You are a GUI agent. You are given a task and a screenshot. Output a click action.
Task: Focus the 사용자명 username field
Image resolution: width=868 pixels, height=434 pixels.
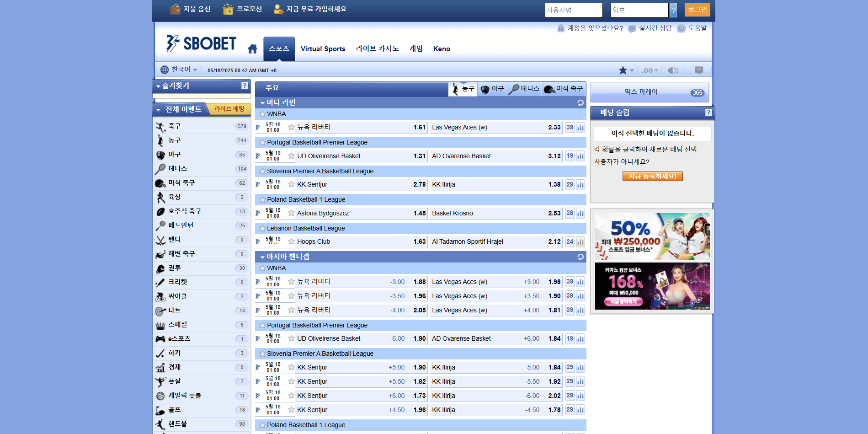[574, 10]
